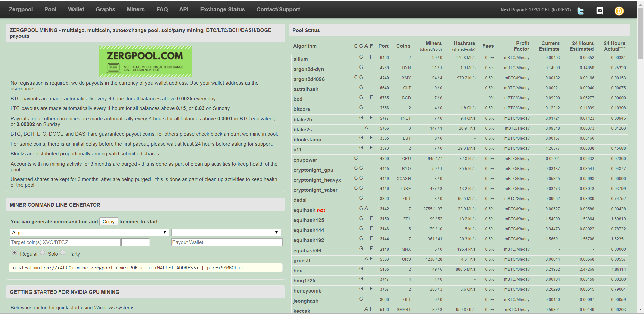The height and width of the screenshot is (314, 644).
Task: Select the Solo mining mode radio button
Action: pos(43,253)
